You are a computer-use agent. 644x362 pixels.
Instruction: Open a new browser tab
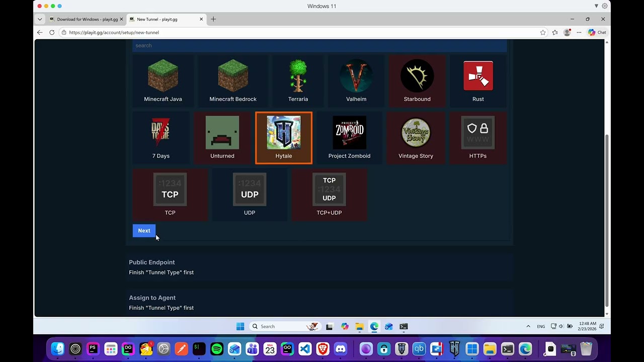pyautogui.click(x=213, y=19)
